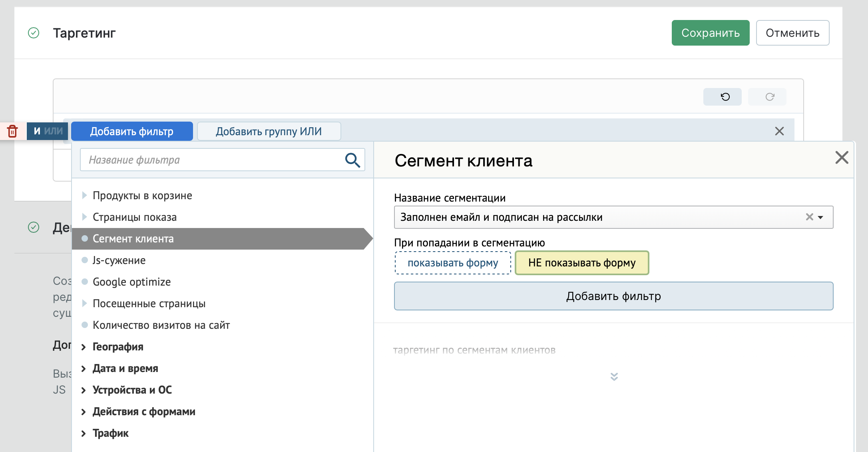
Task: Select the Сегмент клиента filter
Action: point(222,239)
